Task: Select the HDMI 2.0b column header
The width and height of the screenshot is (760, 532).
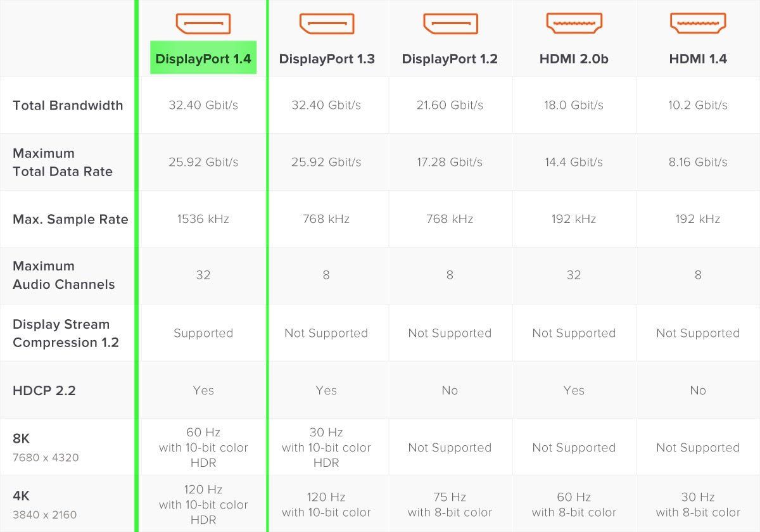Action: (x=574, y=59)
